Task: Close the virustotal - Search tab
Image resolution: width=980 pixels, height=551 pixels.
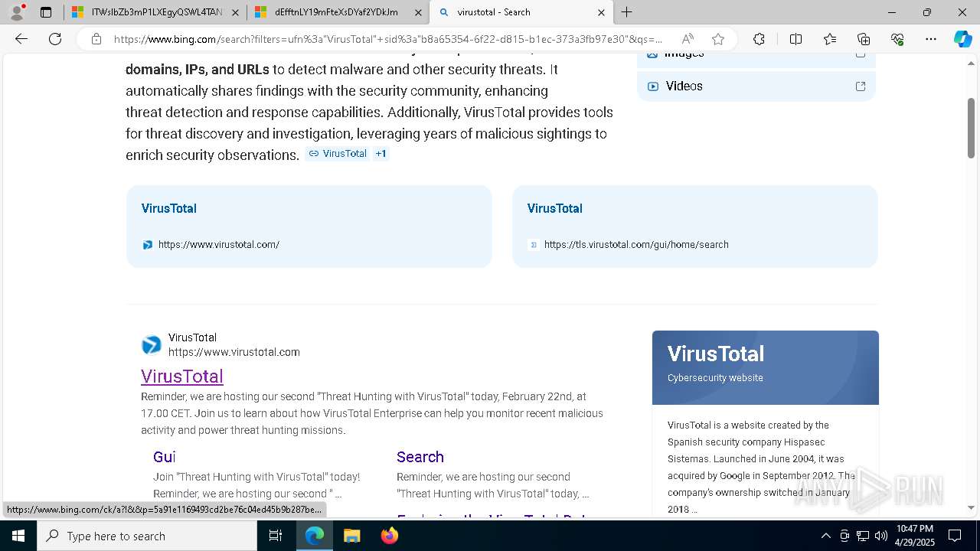Action: pyautogui.click(x=601, y=12)
